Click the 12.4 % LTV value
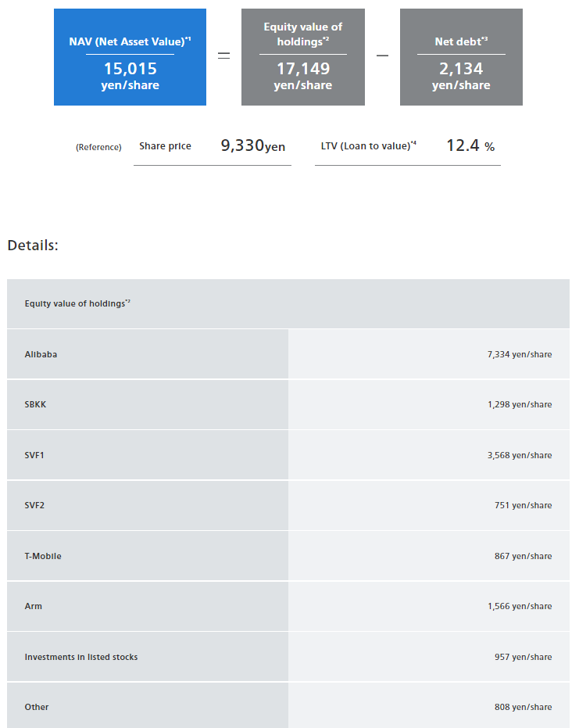The image size is (579, 728). pyautogui.click(x=470, y=145)
